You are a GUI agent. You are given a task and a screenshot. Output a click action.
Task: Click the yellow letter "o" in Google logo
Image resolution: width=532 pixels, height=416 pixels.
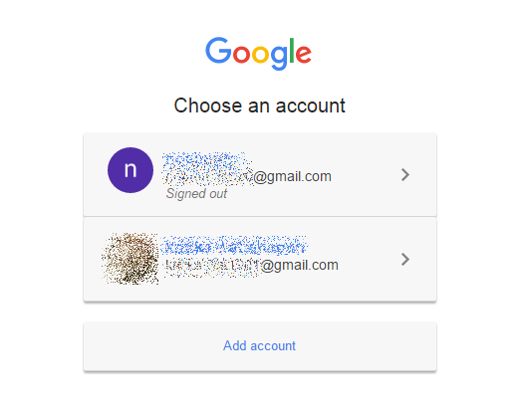[x=260, y=55]
